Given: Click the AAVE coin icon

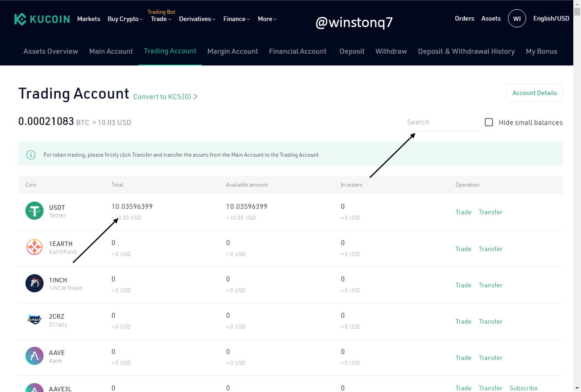Looking at the screenshot, I should [x=34, y=356].
